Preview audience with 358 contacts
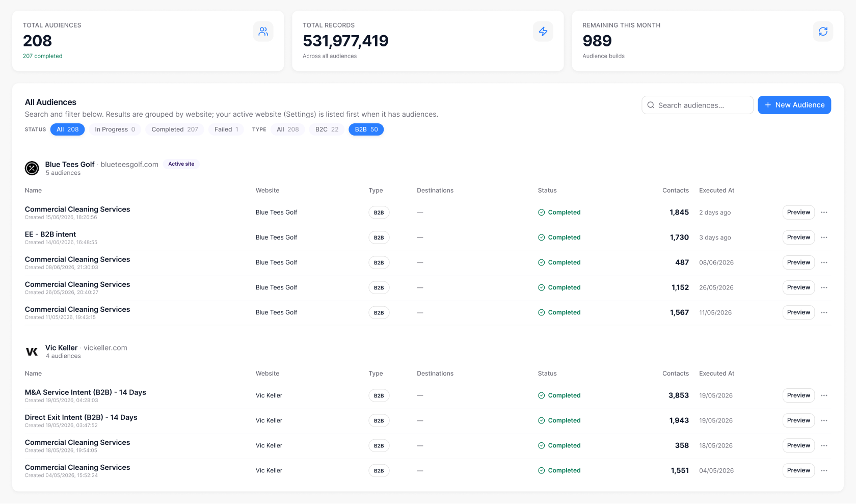 pos(798,445)
